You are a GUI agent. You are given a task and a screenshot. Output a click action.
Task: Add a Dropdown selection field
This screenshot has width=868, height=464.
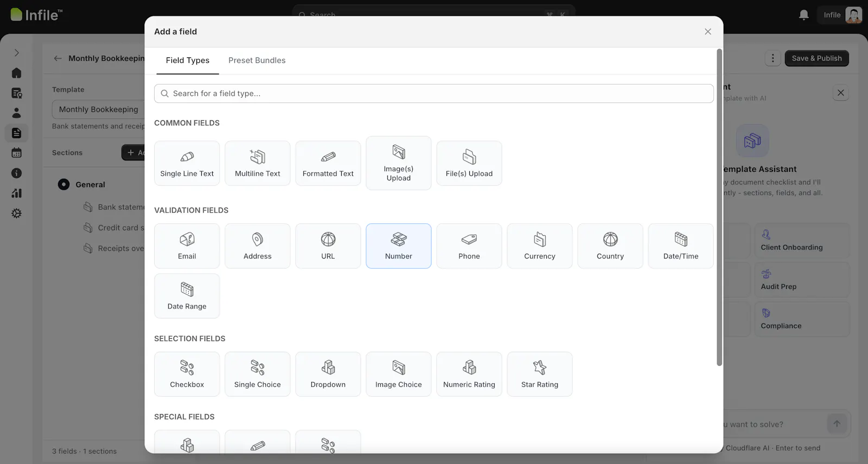pyautogui.click(x=328, y=374)
